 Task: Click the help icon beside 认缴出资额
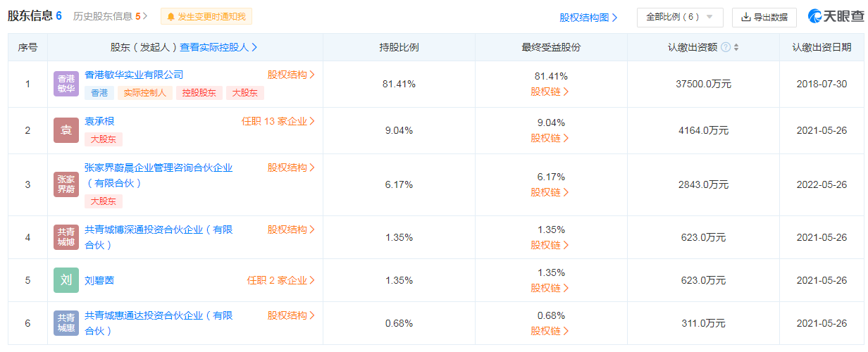(x=726, y=48)
